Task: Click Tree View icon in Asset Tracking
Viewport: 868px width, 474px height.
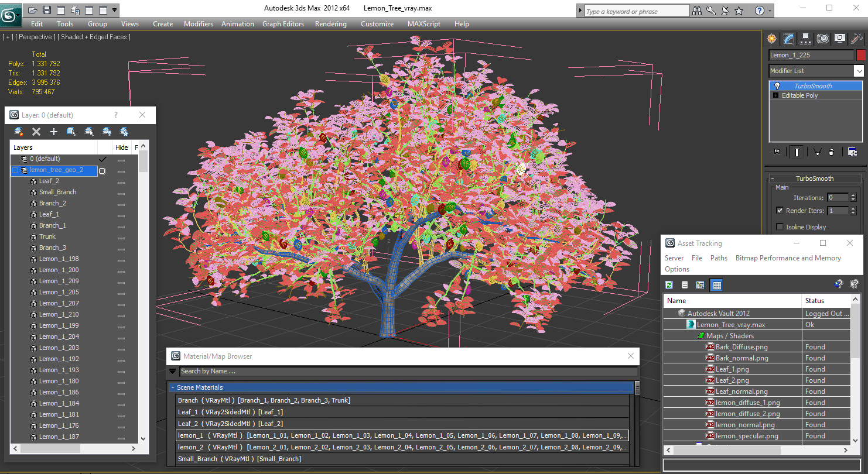Action: point(700,285)
